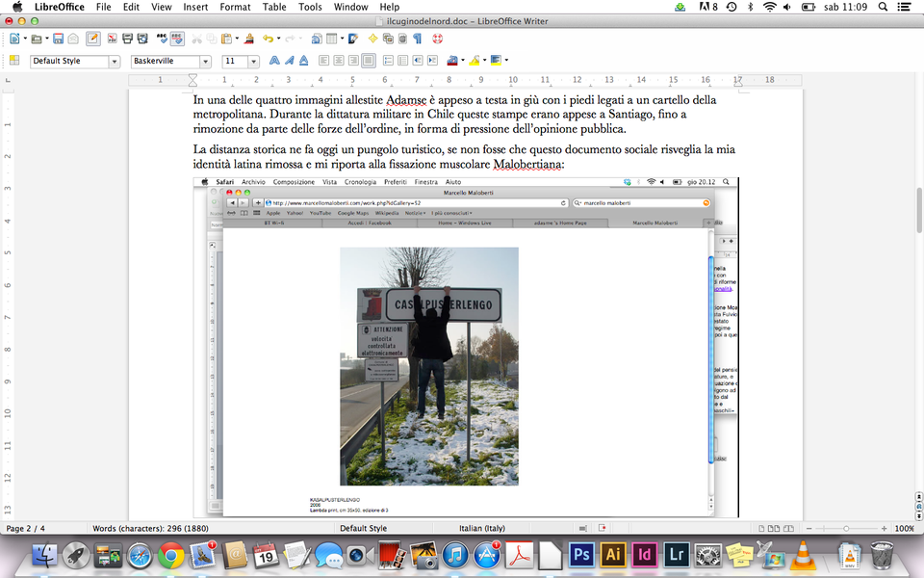Screen dimensions: 924x578
Task: Toggle Edit File mode button
Action: (92, 39)
